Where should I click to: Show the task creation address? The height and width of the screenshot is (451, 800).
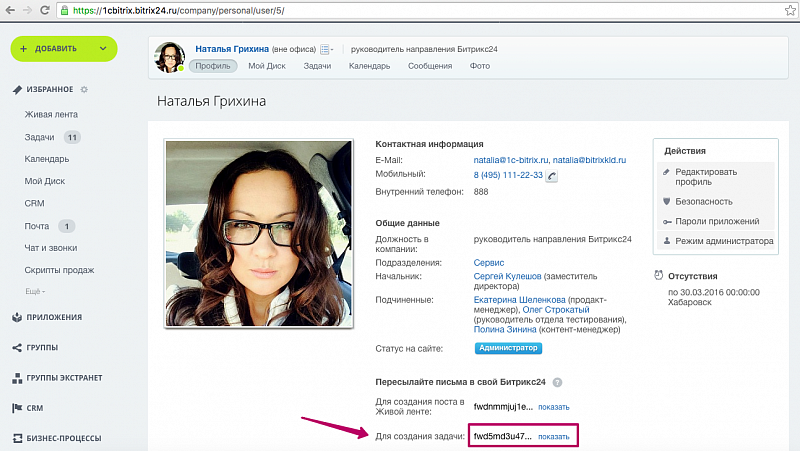[x=554, y=437]
